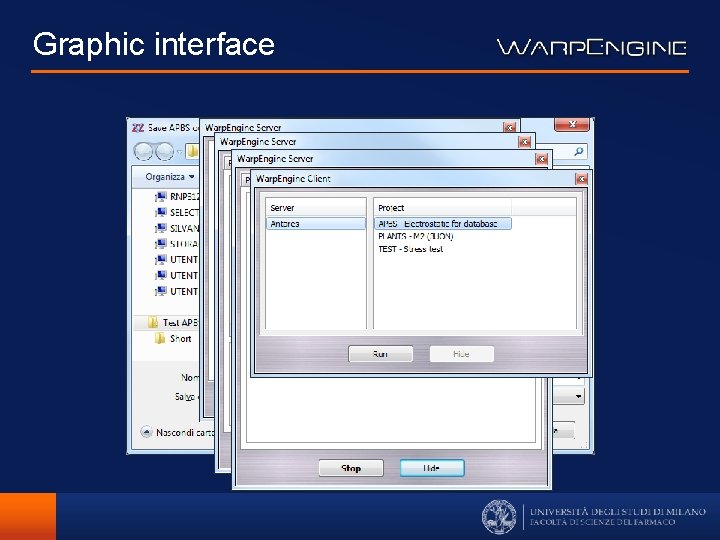Click the Server column header

tap(315, 208)
